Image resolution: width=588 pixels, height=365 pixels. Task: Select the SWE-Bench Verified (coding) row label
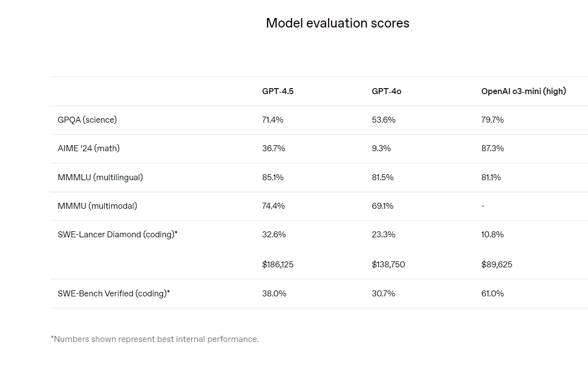pyautogui.click(x=114, y=293)
